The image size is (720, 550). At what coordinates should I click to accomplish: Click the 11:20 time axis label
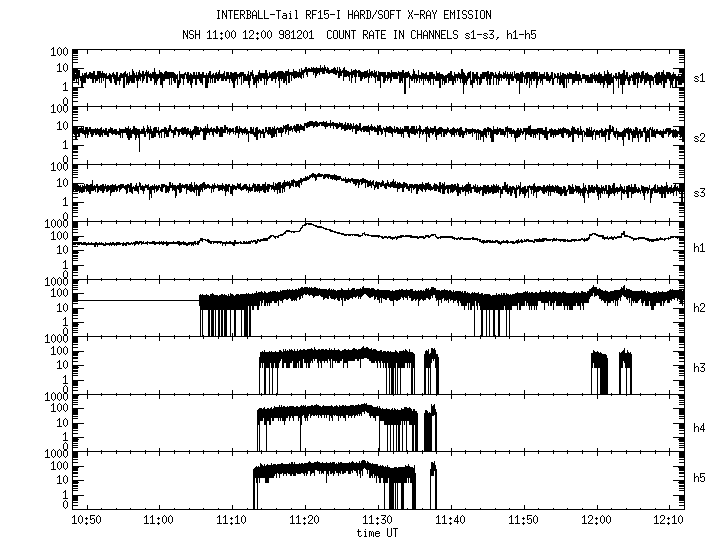click(305, 522)
